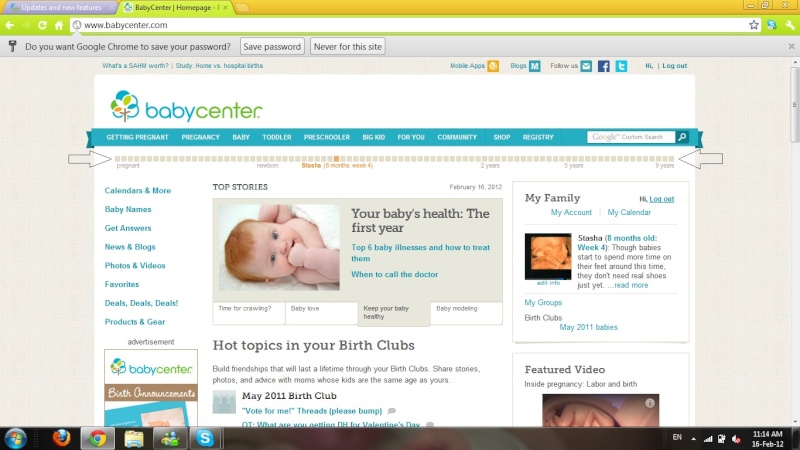Click Never for this site button
This screenshot has width=800, height=450.
(x=347, y=46)
